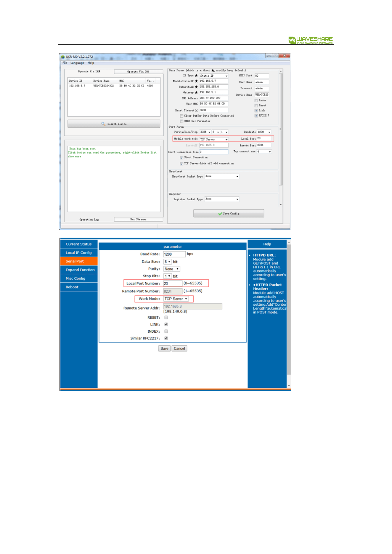Open the Baudrate dropdown
The height and width of the screenshot is (554, 392).
(x=264, y=132)
